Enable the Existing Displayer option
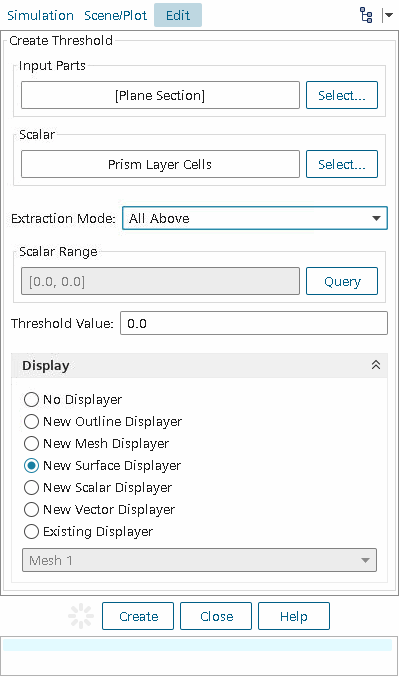 point(88,531)
